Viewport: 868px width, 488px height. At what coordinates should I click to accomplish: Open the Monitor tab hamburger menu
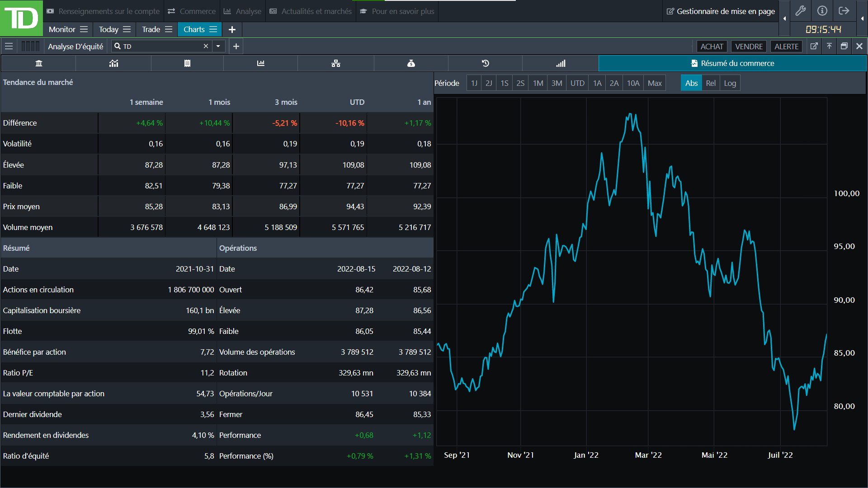[84, 29]
